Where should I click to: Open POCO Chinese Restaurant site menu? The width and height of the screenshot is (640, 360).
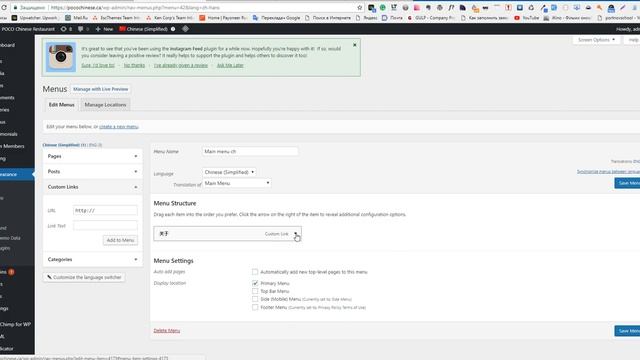[28, 29]
